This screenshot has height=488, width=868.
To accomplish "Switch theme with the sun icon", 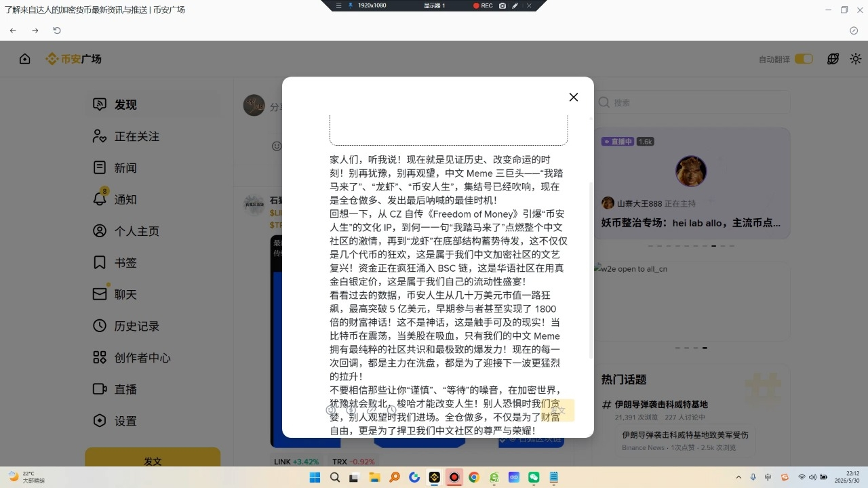I will coord(856,59).
